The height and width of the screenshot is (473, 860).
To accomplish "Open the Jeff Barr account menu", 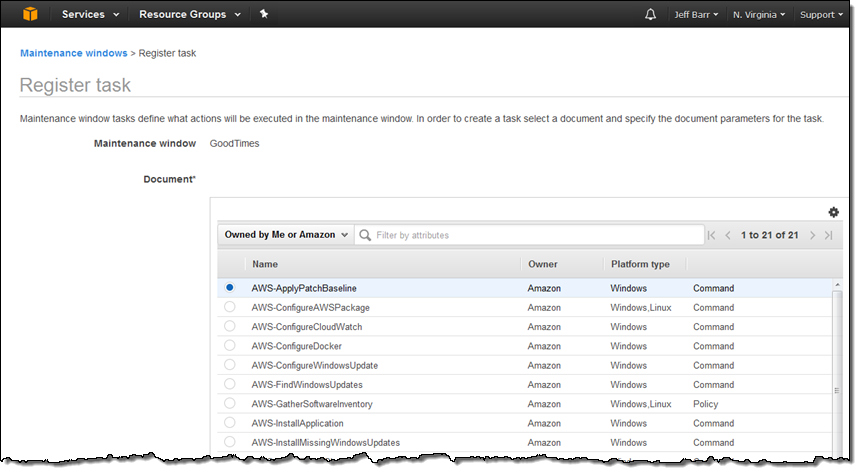I will (x=696, y=15).
